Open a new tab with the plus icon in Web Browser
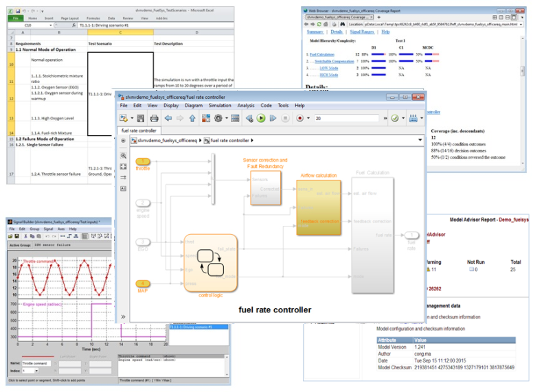Screen dimensions: 533x392 point(378,17)
